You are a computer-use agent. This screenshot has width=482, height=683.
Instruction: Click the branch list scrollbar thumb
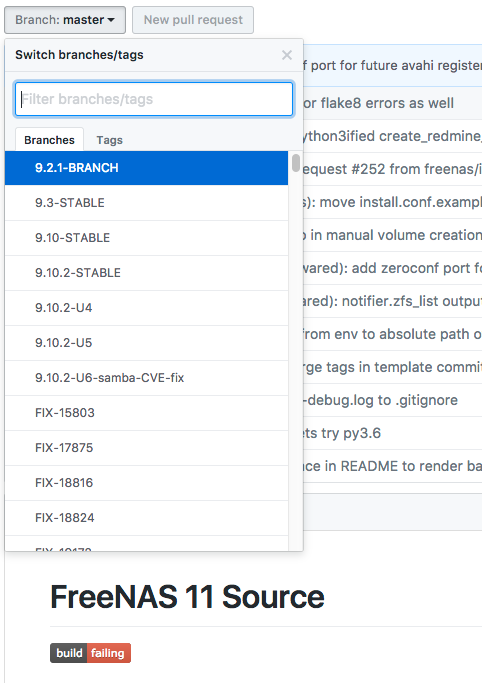pos(296,163)
